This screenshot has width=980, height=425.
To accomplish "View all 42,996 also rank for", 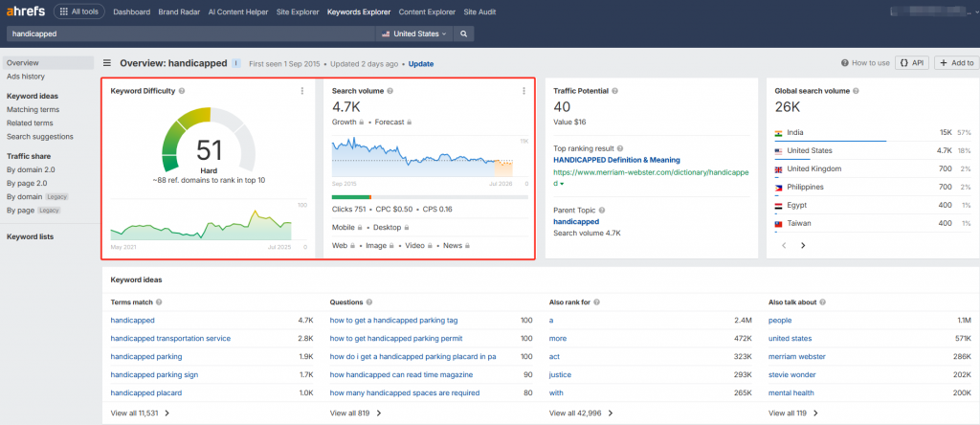I will (x=581, y=414).
